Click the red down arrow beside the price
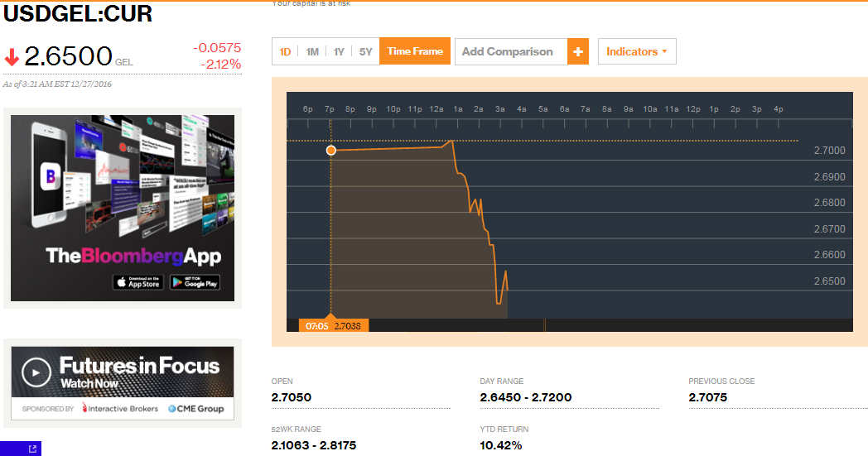Image resolution: width=868 pixels, height=456 pixels. click(x=12, y=58)
